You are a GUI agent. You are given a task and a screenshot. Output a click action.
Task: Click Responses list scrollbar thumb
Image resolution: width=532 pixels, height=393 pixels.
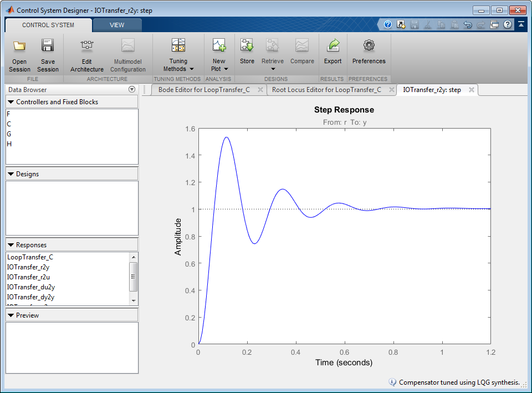click(134, 277)
